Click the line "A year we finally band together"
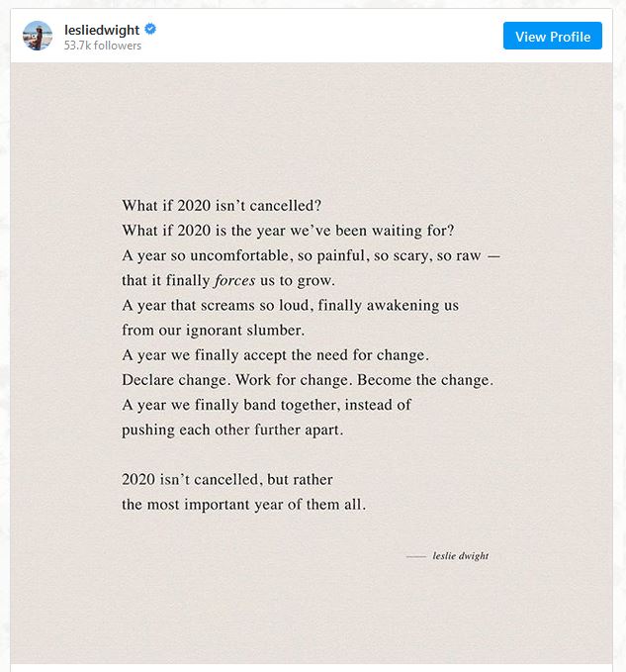Screen dimensions: 626x672 pyautogui.click(x=266, y=405)
